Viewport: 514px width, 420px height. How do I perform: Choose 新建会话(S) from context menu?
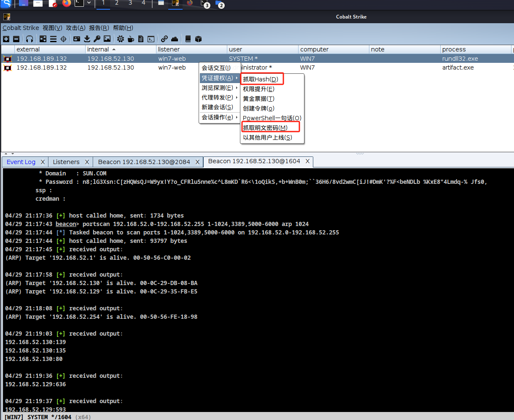pos(219,107)
